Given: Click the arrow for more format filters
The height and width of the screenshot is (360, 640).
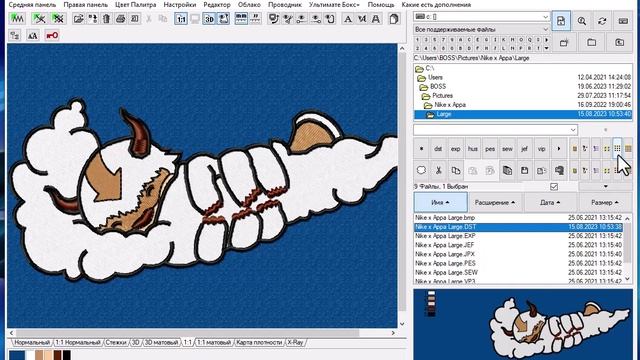Looking at the screenshot, I should point(559,149).
